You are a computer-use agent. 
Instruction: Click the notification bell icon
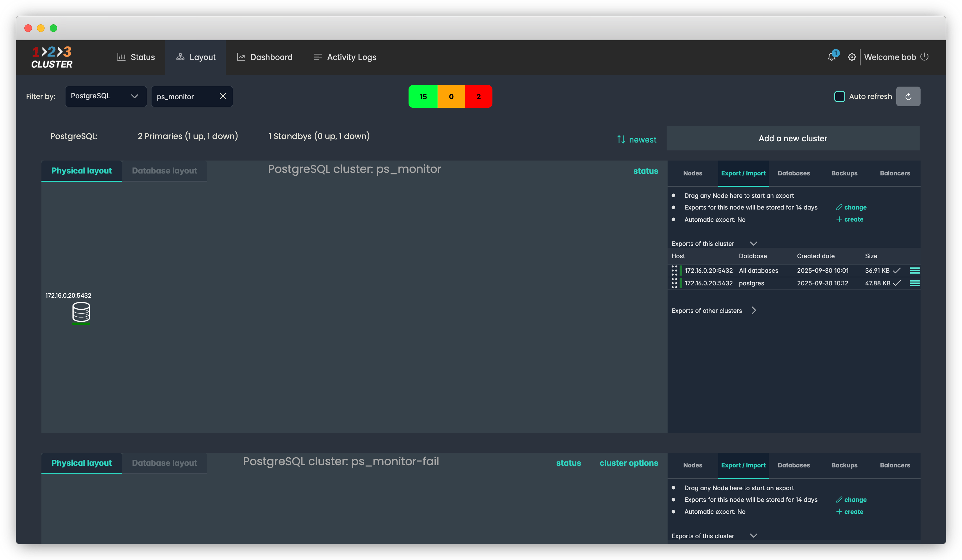[831, 57]
